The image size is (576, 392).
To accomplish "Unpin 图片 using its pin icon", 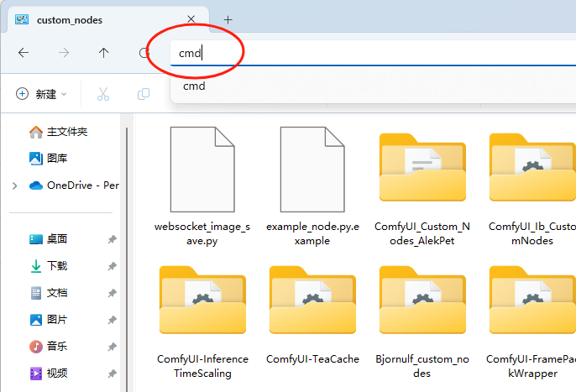I will [112, 320].
